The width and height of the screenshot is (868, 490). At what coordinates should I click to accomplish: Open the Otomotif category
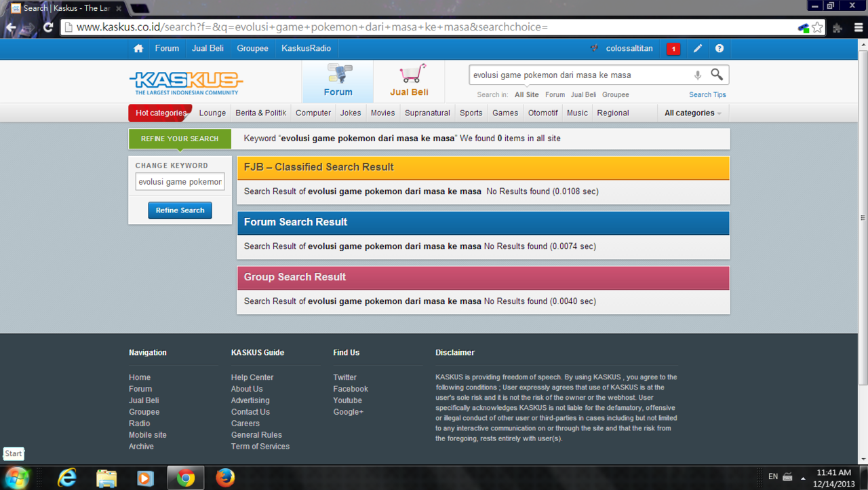coord(543,113)
